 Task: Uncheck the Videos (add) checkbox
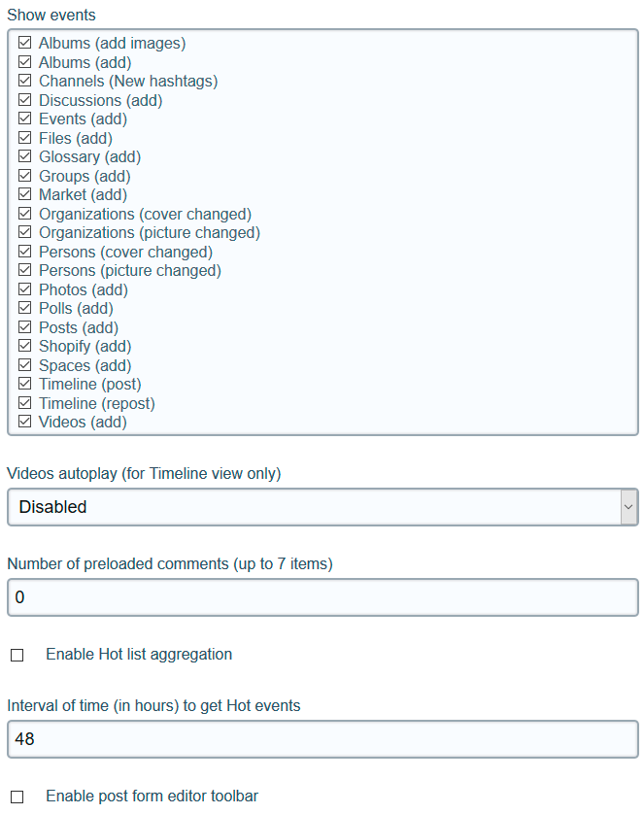pos(25,423)
